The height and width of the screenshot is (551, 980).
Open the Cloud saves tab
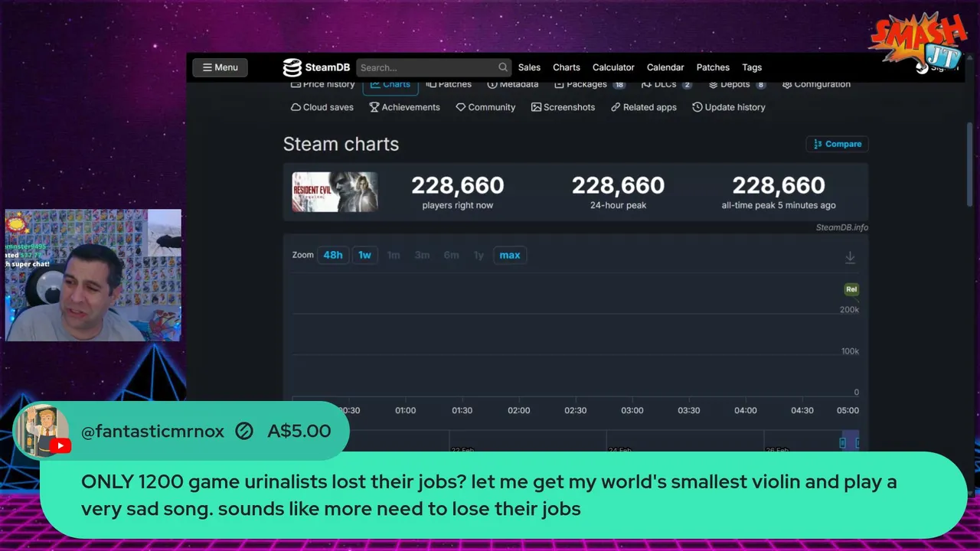click(322, 107)
